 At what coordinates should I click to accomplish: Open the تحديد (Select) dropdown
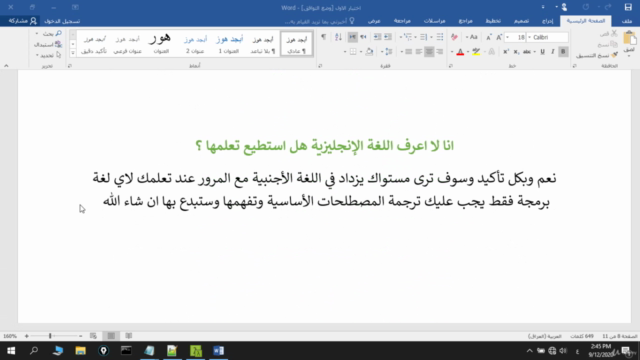[x=49, y=55]
